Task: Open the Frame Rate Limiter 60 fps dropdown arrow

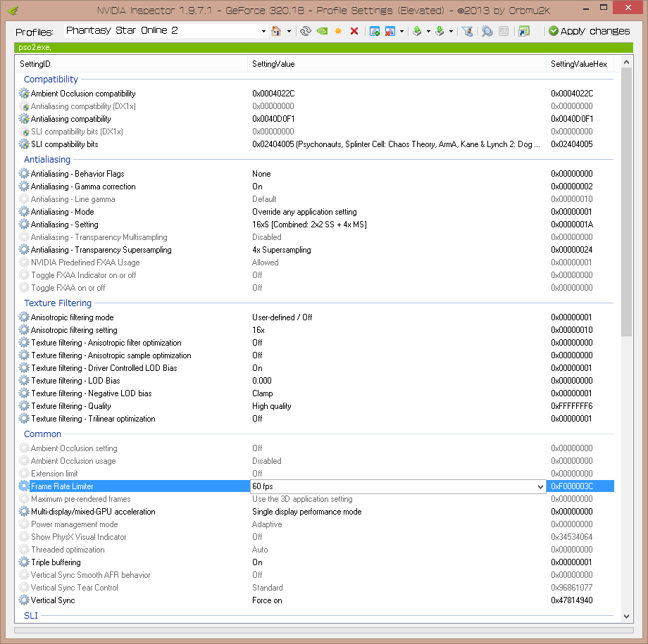Action: [x=540, y=486]
